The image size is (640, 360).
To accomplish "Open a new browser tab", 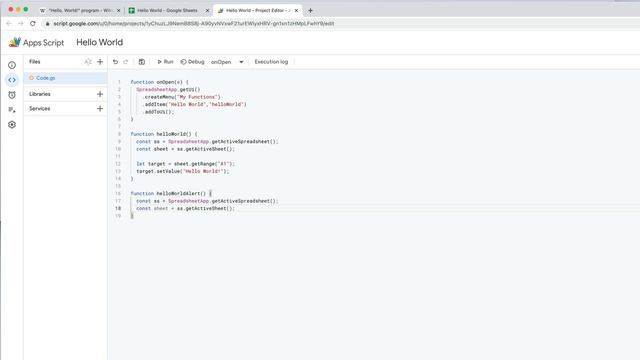I will [x=310, y=10].
